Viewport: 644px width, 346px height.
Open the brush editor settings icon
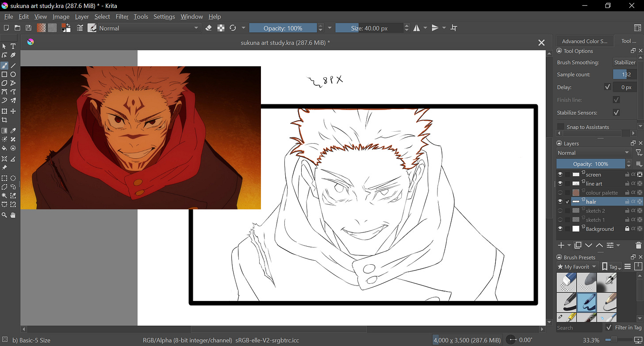80,28
